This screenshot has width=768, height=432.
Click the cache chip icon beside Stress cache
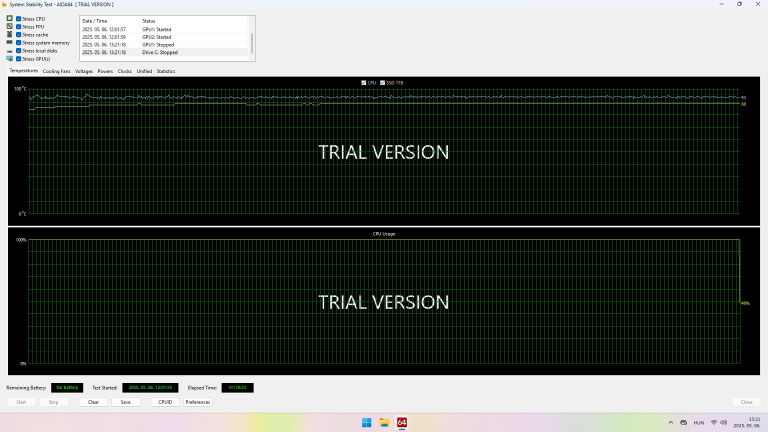(9, 34)
